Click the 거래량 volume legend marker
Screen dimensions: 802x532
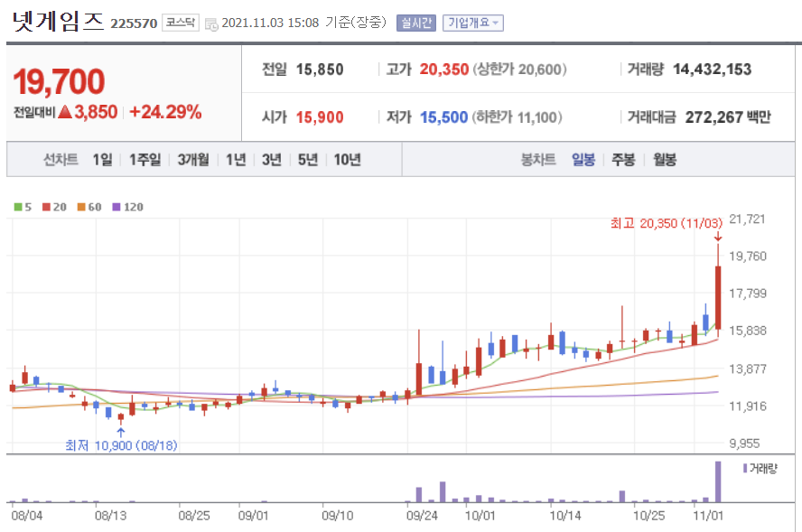[745, 468]
